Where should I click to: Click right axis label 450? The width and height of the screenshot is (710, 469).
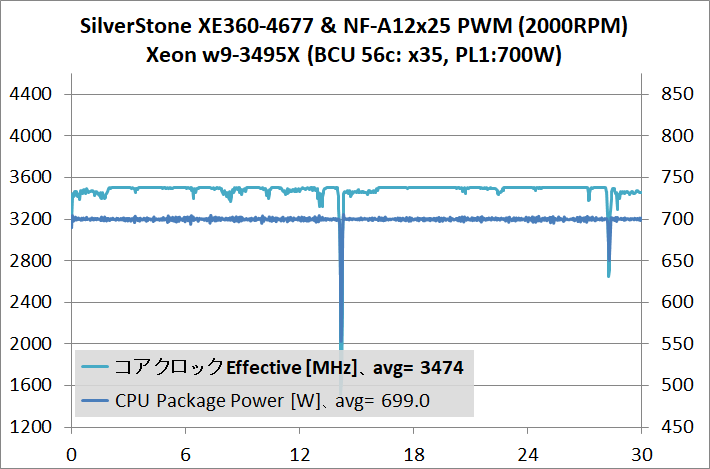(x=677, y=427)
